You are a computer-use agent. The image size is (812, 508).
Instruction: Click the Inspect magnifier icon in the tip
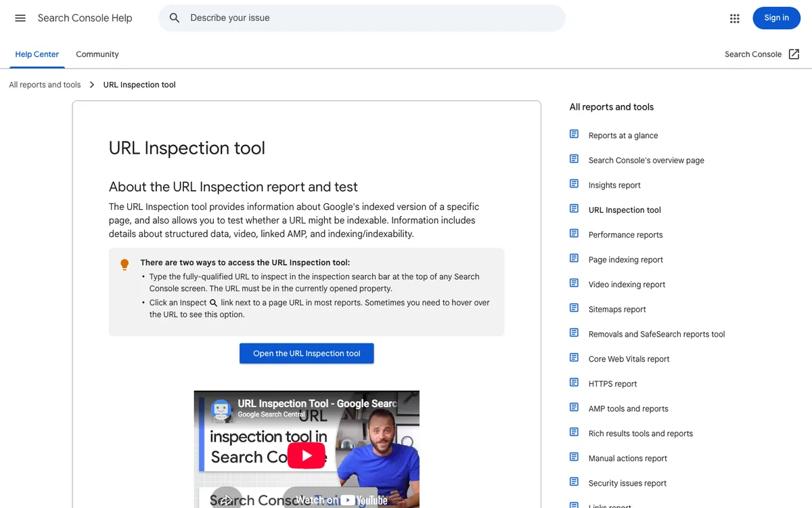[213, 303]
